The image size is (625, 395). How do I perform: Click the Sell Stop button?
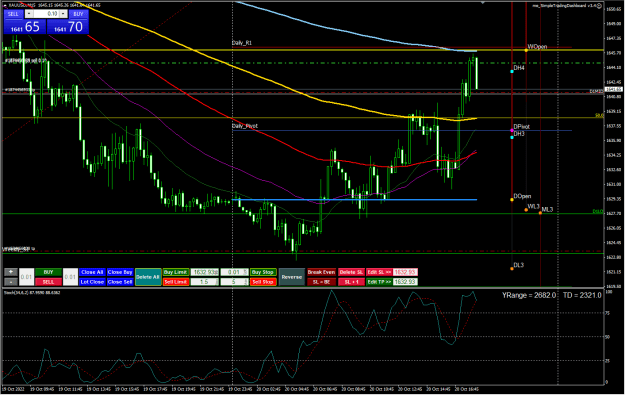click(x=263, y=282)
